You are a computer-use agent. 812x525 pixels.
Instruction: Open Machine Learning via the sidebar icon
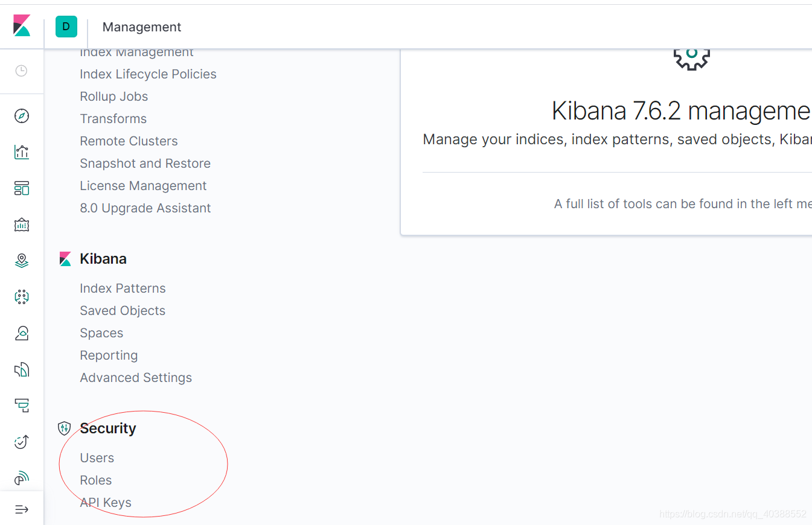click(22, 297)
